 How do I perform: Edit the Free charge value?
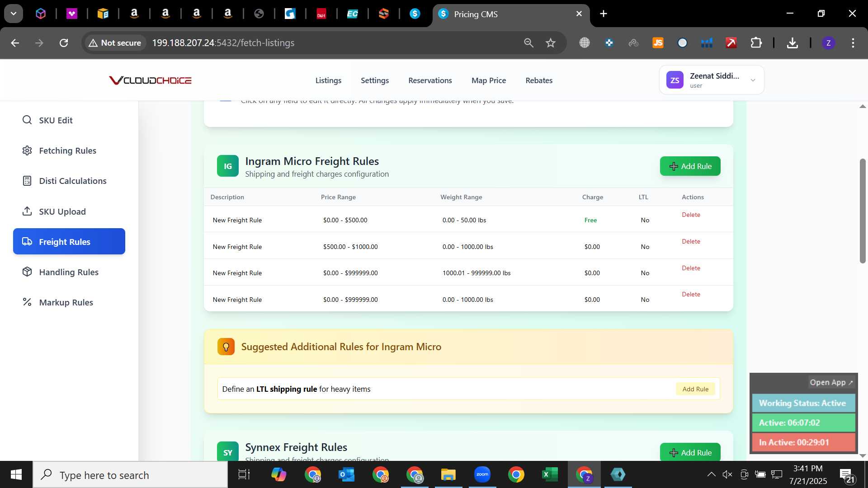[x=590, y=220]
